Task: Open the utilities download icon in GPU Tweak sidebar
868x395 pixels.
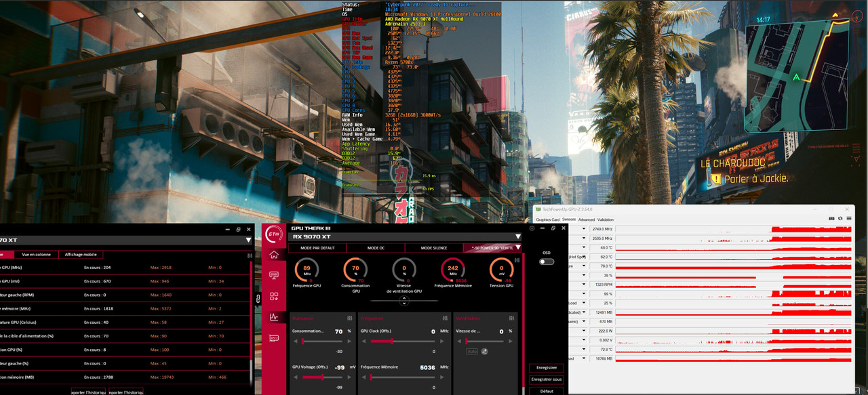Action: pos(274,296)
